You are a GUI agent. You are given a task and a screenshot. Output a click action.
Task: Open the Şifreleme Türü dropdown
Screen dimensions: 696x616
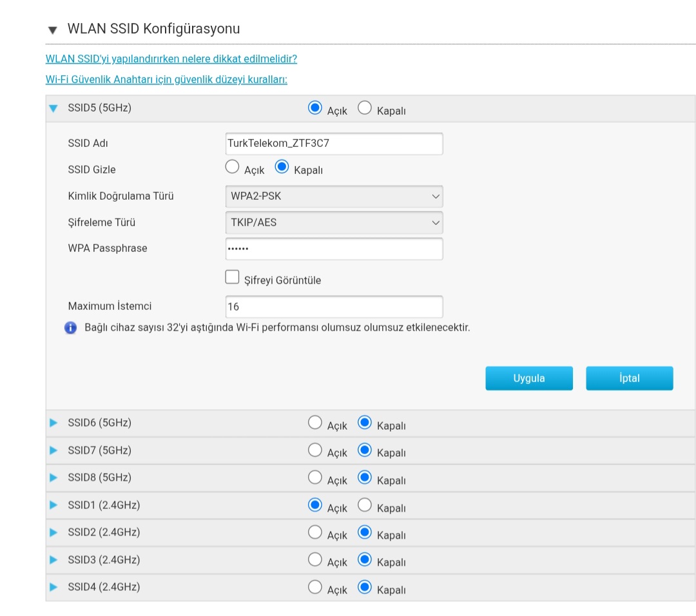(x=334, y=223)
